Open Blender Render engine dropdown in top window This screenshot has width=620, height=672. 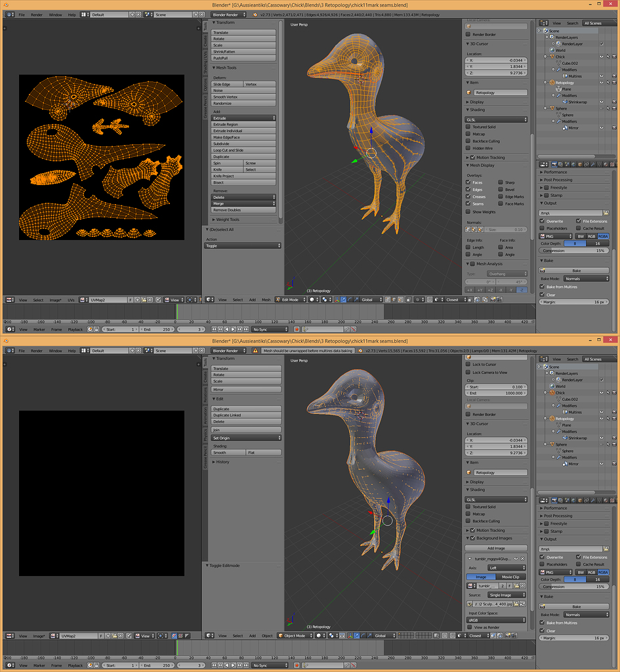229,14
